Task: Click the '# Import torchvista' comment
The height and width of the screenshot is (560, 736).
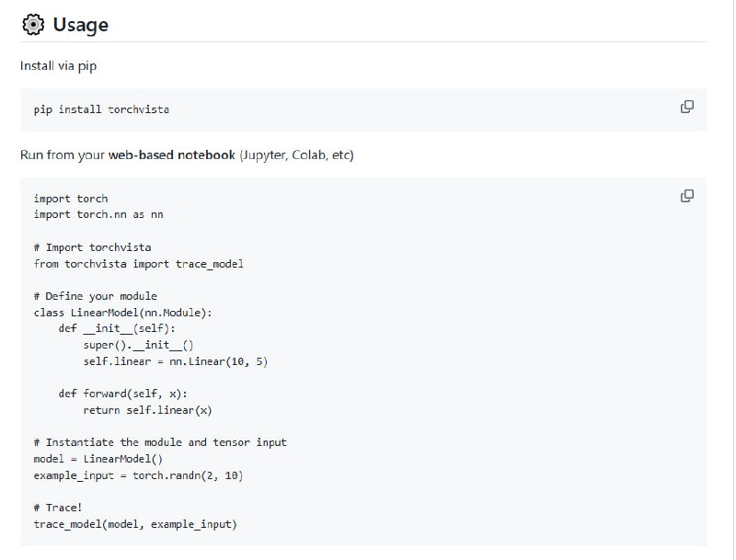Action: (x=92, y=247)
